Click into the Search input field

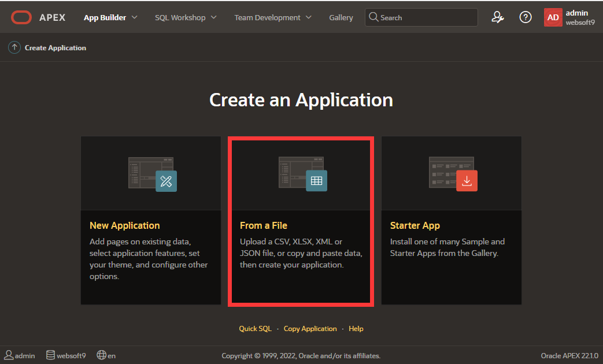click(427, 17)
